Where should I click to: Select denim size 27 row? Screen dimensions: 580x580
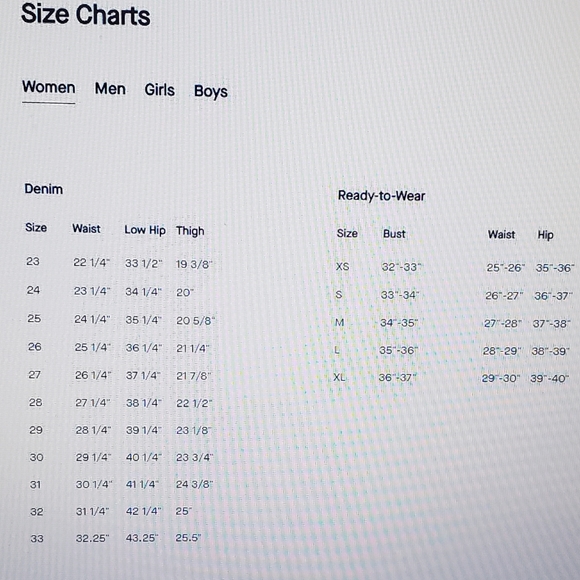click(x=120, y=375)
